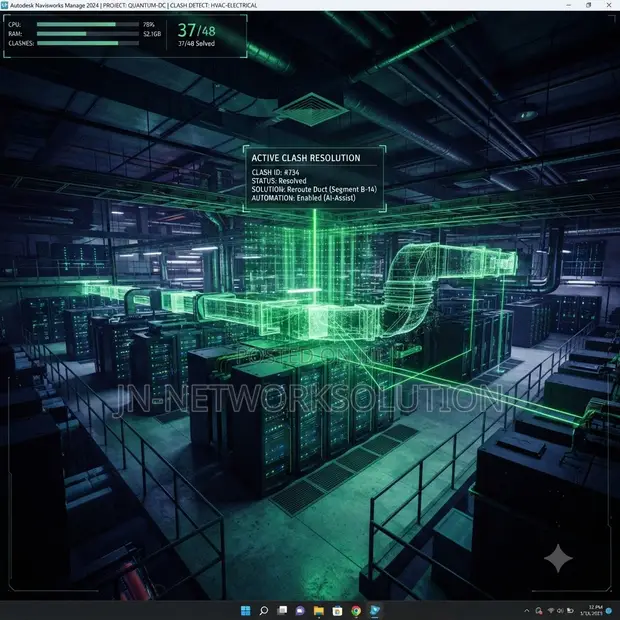Click the battery tray icon
This screenshot has width=620, height=620.
571,611
